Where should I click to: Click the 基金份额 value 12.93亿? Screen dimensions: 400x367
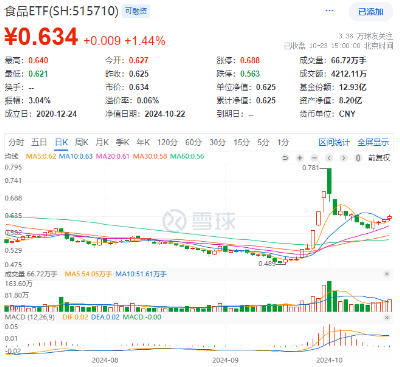click(353, 87)
